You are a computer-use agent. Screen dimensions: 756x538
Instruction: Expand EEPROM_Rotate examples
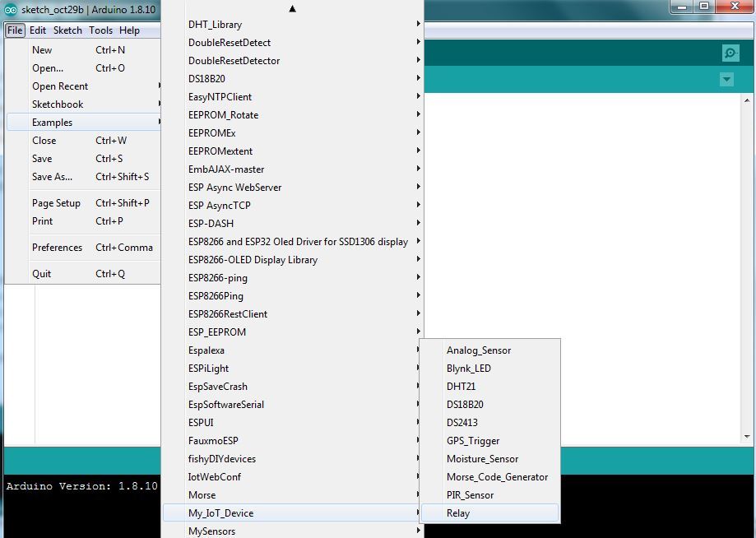click(x=293, y=114)
